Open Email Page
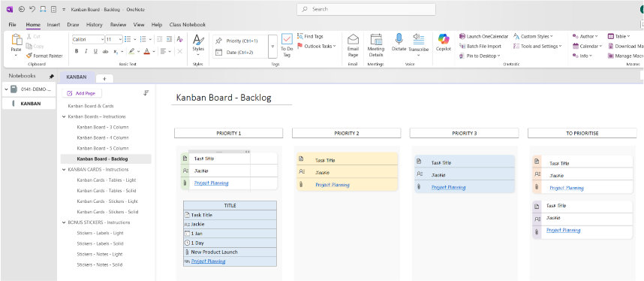This screenshot has height=281, width=644. [353, 46]
